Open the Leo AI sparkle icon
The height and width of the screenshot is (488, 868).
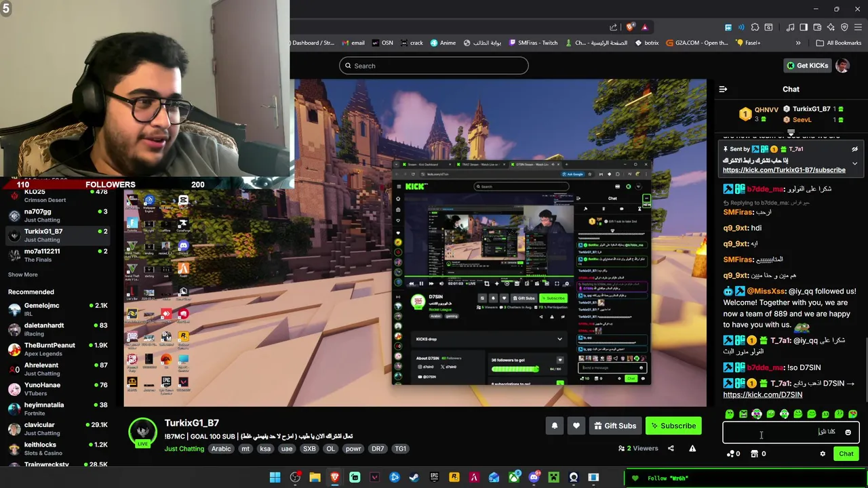click(x=831, y=27)
